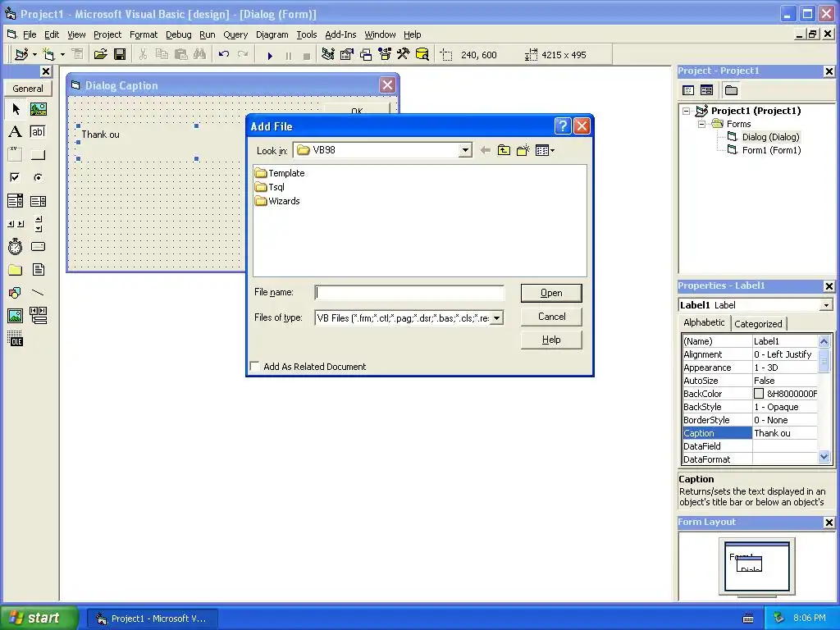Select the Frame control tool
840x630 pixels.
[x=16, y=155]
